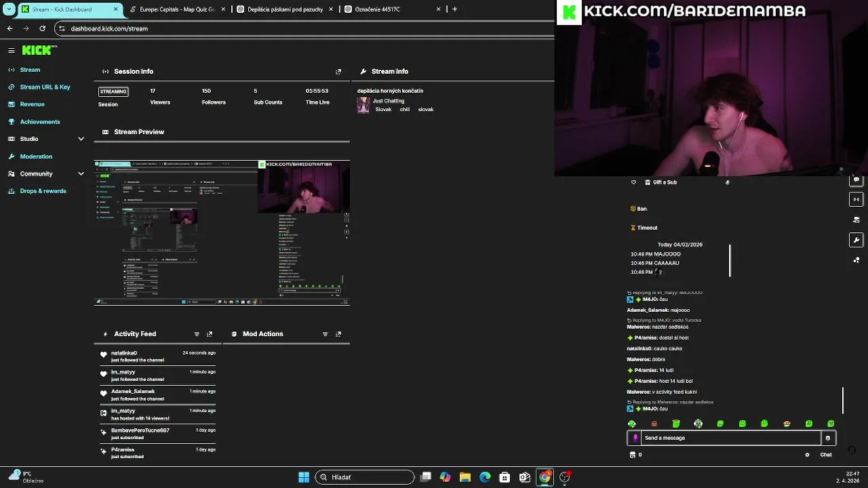Go to Revenue page
The image size is (868, 488).
[x=32, y=104]
